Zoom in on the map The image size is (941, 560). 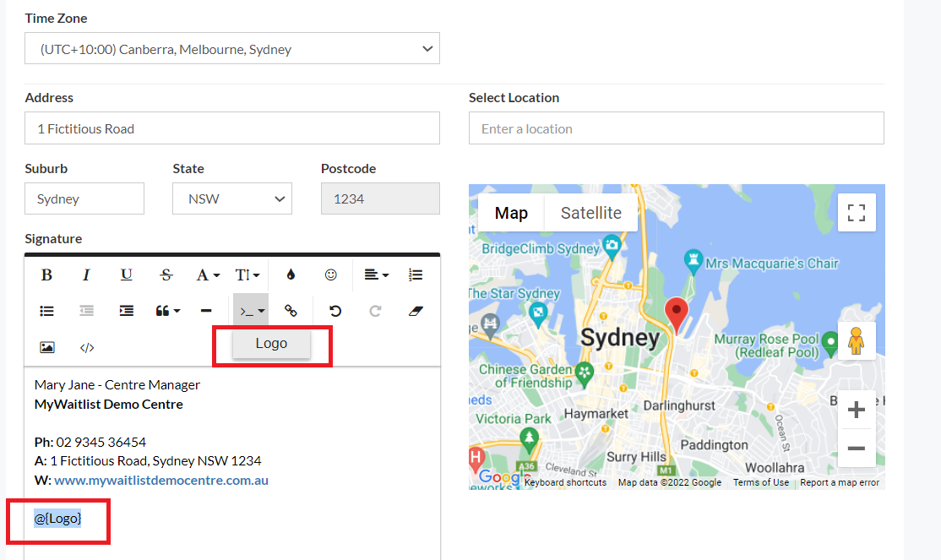[x=857, y=410]
